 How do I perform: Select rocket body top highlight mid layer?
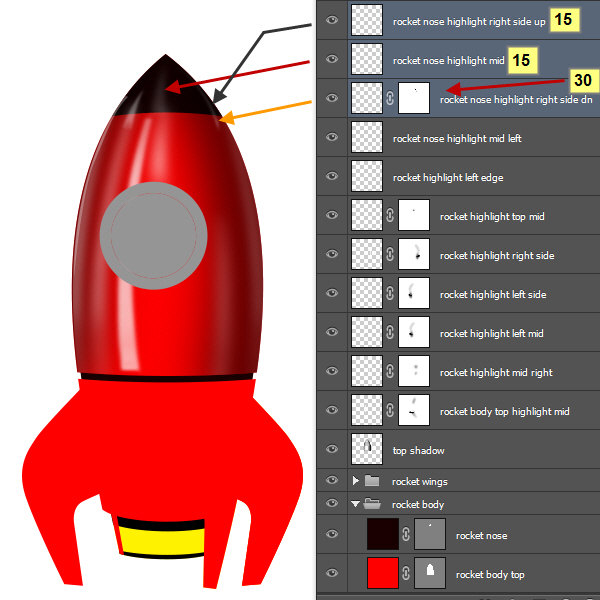pyautogui.click(x=504, y=411)
